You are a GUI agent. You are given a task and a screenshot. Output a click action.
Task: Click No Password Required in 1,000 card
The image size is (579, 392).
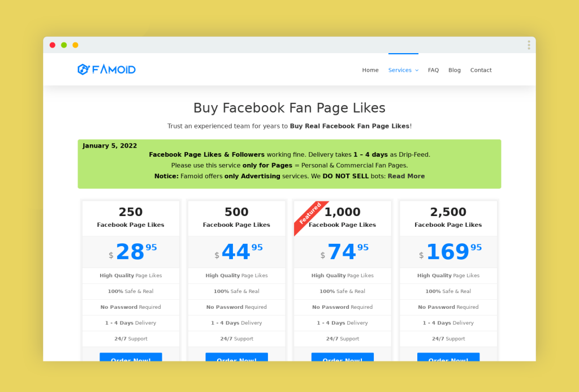(x=342, y=307)
